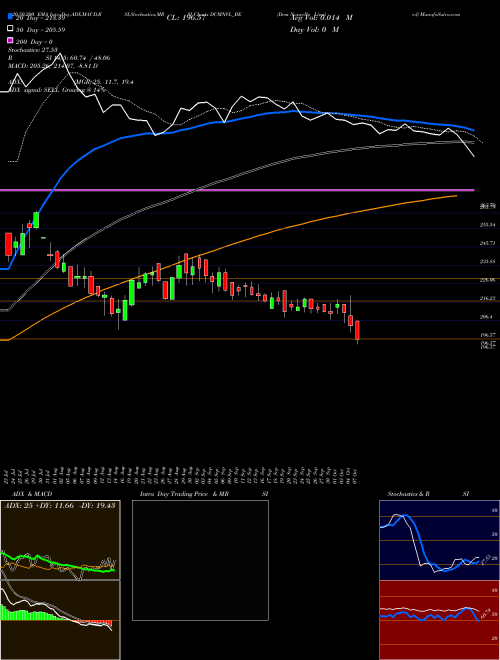This screenshot has height=660, width=500.
Task: Click the magenta 200 Day legend swatch
Action: [10, 41]
